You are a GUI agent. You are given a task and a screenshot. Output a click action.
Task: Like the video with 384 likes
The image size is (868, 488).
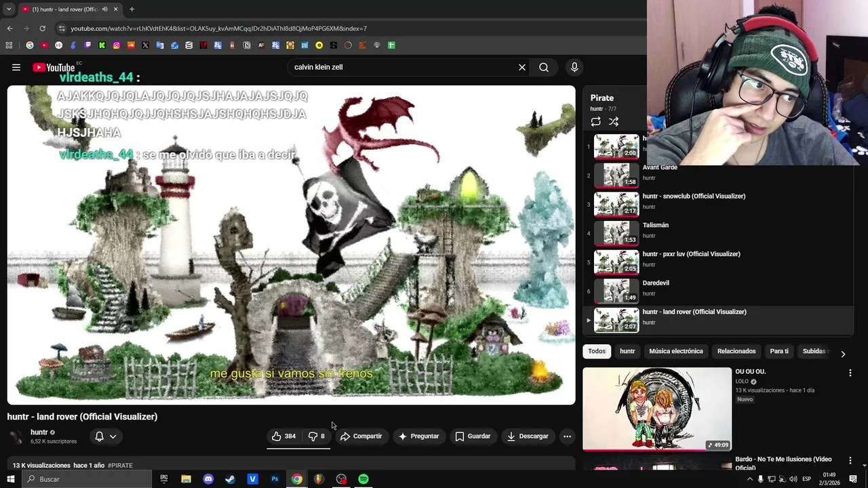[x=284, y=436]
